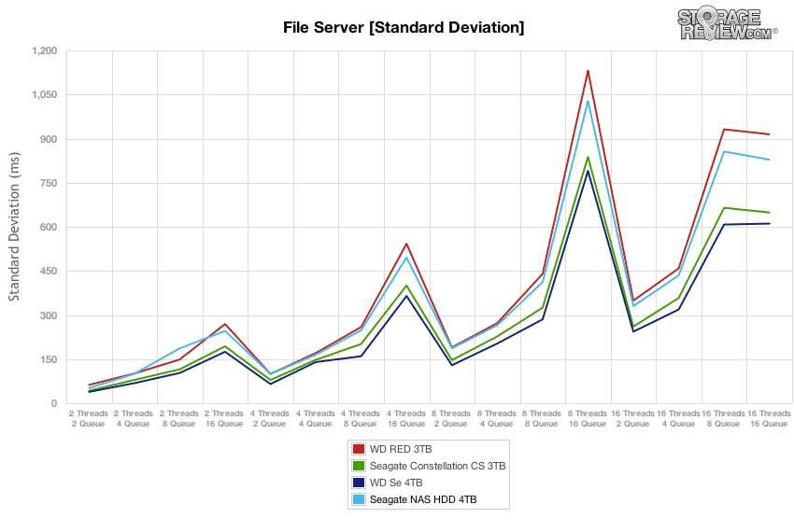Click the 4 Threads 8 Queue axis label

360,419
